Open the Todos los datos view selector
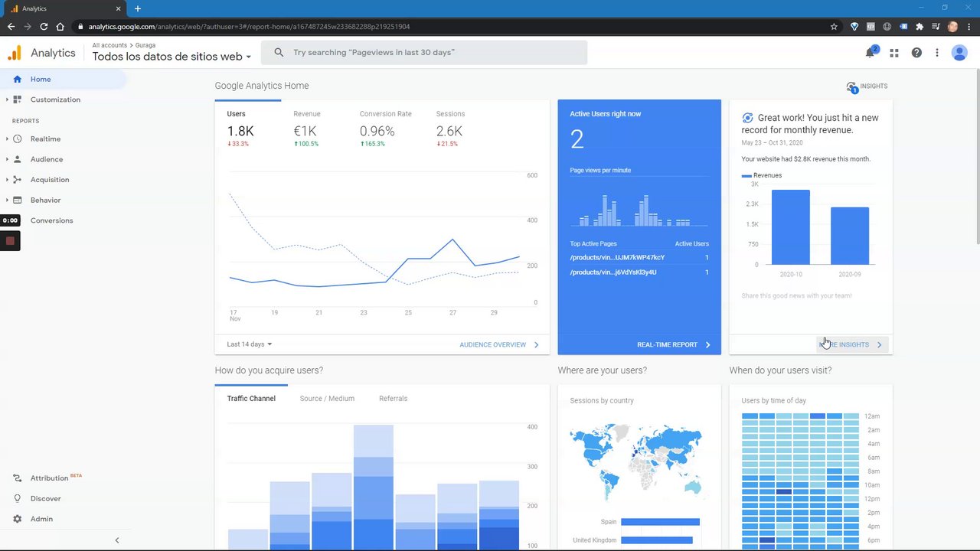Viewport: 980px width, 551px height. tap(171, 57)
